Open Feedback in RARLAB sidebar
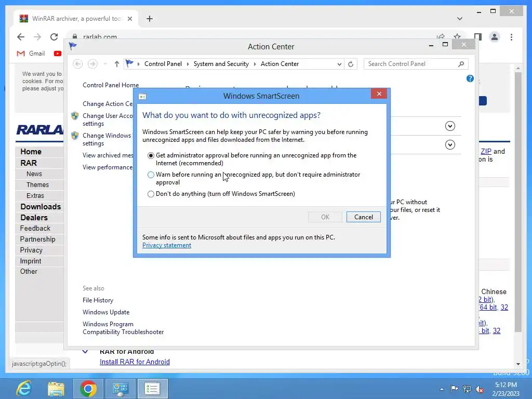This screenshot has width=532, height=399. click(35, 229)
